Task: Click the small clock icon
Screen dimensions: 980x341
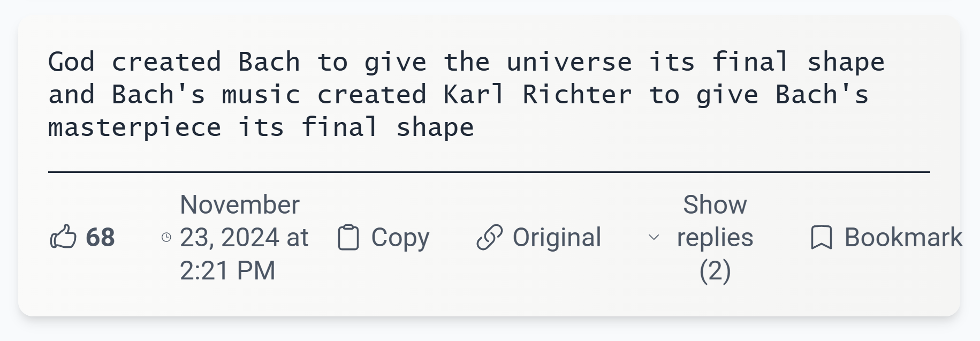Action: click(166, 237)
